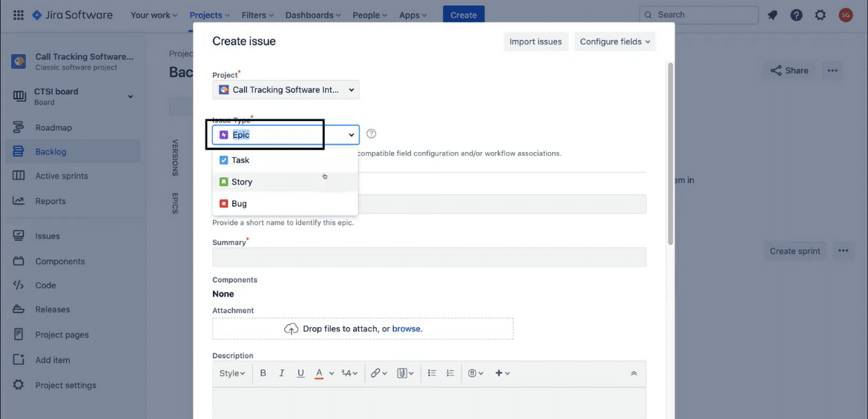Open the settings gear icon in top bar
Screen dimensions: 868x419
(821, 15)
